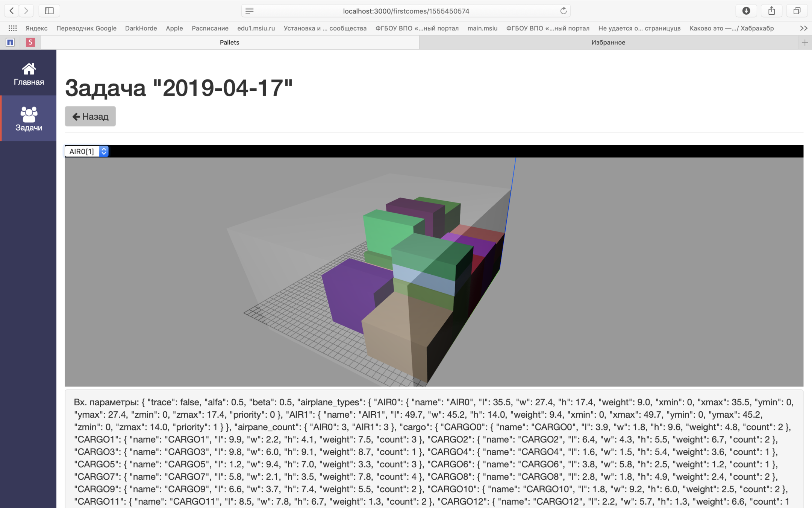Click the localhost address bar field
Viewport: 812px width, 508px height.
[x=406, y=11]
